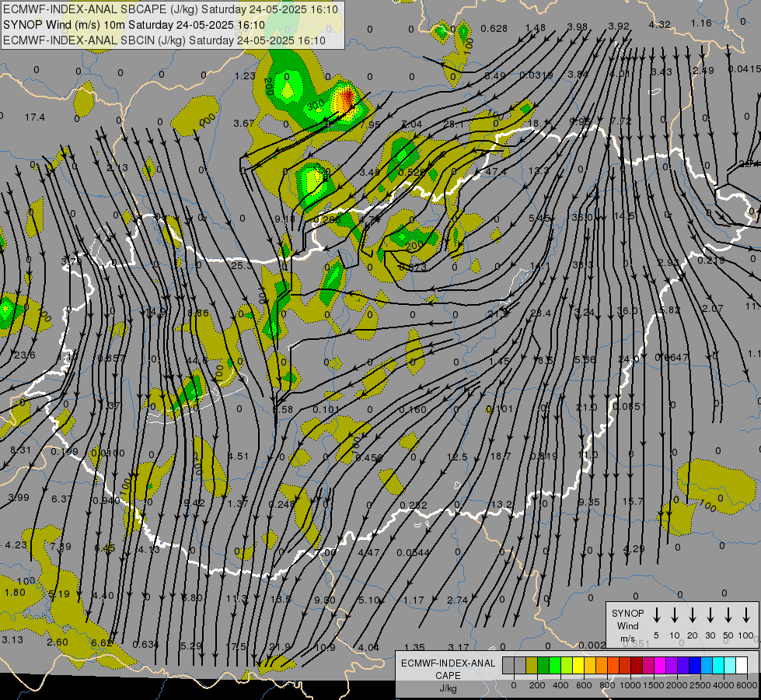Click the grid value '1.80' on the map
The width and height of the screenshot is (761, 700).
click(15, 592)
